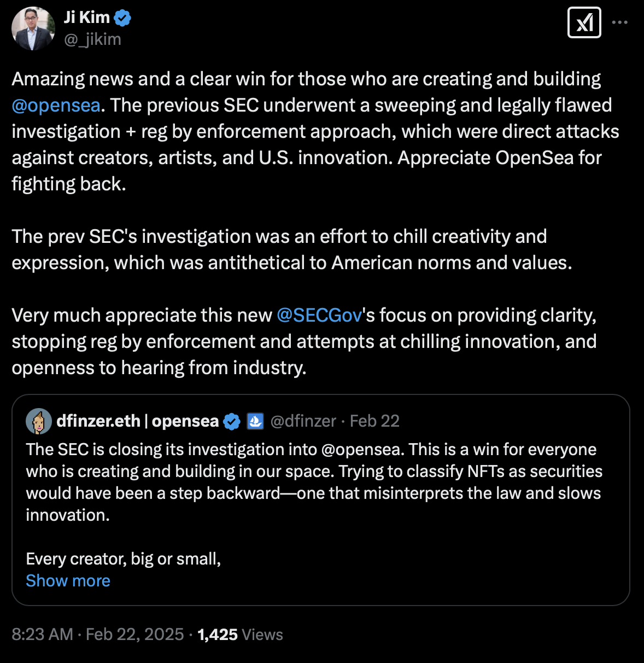The width and height of the screenshot is (644, 663).
Task: Click the 8:23 AM · Feb 22, 2025 timestamp
Action: click(97, 634)
